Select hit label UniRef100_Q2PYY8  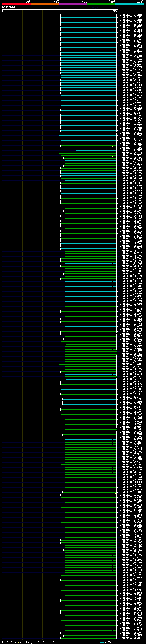pos(131,58)
